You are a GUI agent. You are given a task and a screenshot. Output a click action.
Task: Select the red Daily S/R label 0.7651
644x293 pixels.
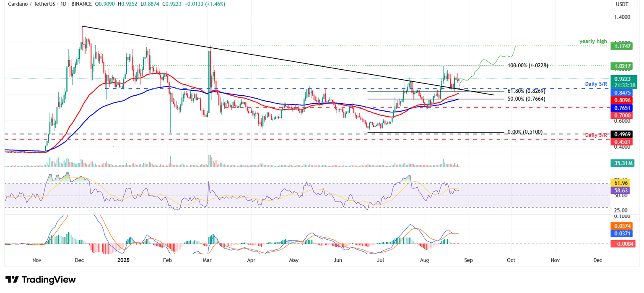pos(622,108)
